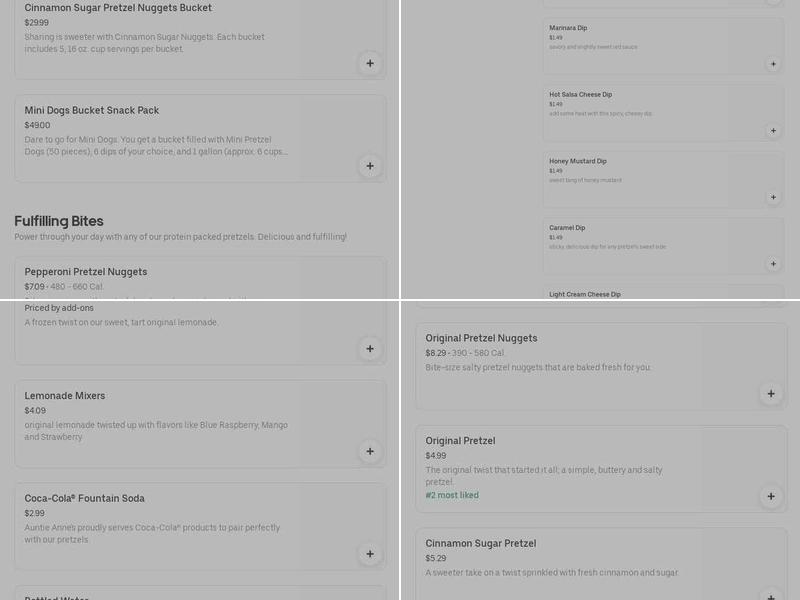Add Marinara Dip with plus icon

click(x=773, y=64)
